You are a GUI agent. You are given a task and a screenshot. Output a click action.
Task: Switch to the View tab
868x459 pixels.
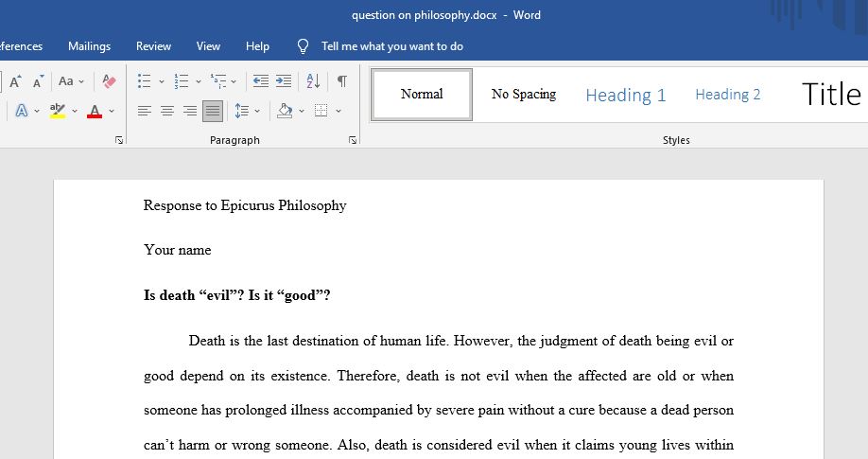pyautogui.click(x=208, y=46)
